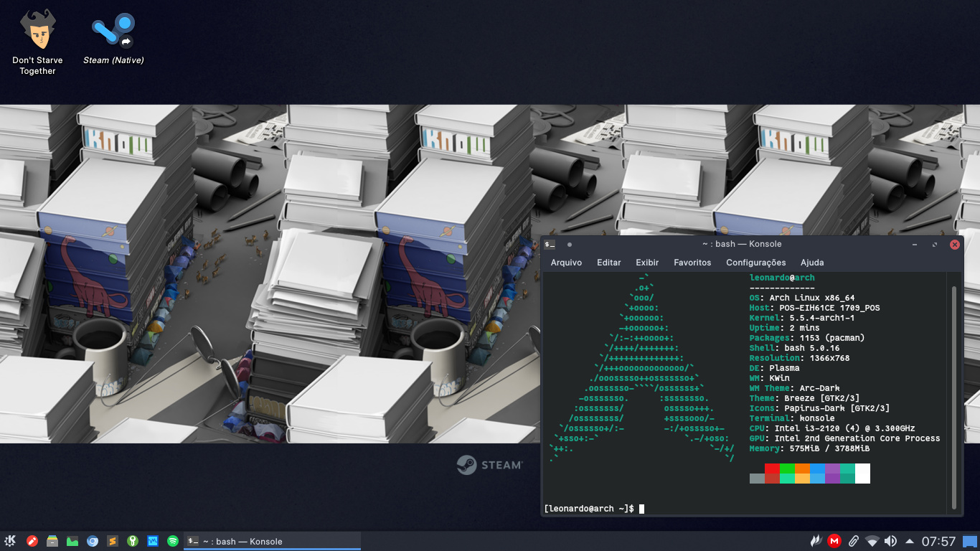Click the 'Shell: bash 5.0.16' line
Viewport: 980px width, 551px height.
[795, 348]
